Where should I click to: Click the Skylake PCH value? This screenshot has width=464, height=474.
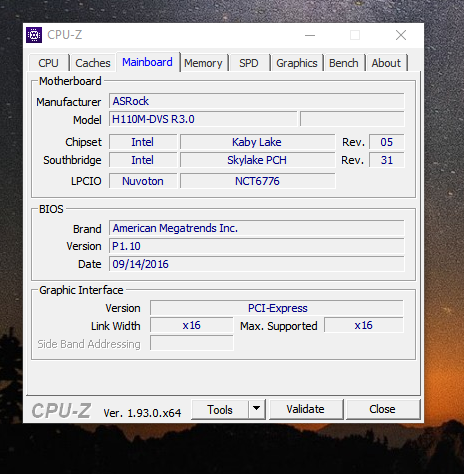[257, 160]
